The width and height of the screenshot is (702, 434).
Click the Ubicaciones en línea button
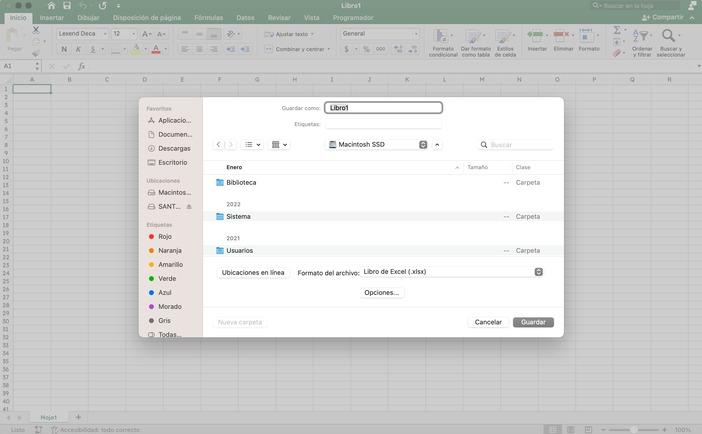pyautogui.click(x=253, y=272)
